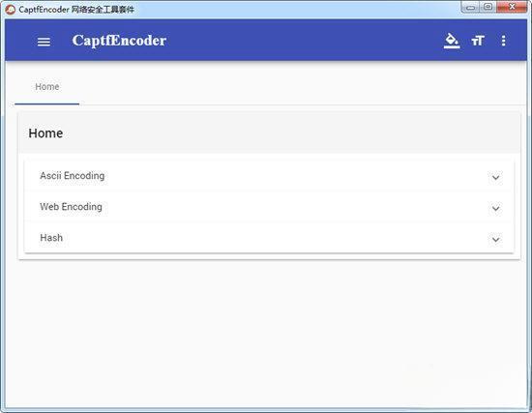The image size is (532, 413).
Task: Minimize the CaptfEncoder window
Action: 471,7
